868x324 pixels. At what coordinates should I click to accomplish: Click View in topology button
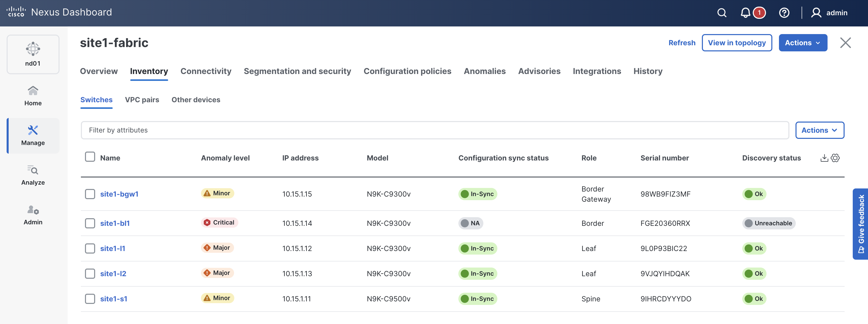point(736,43)
